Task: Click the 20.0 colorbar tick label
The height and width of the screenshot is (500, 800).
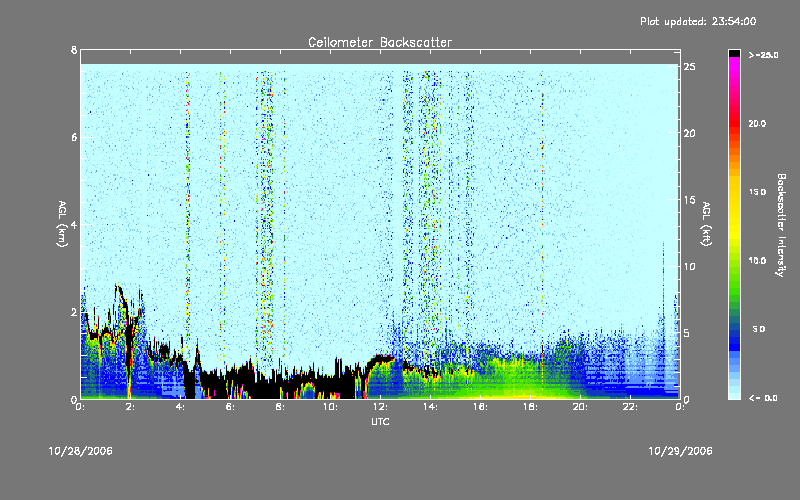Action: [757, 123]
